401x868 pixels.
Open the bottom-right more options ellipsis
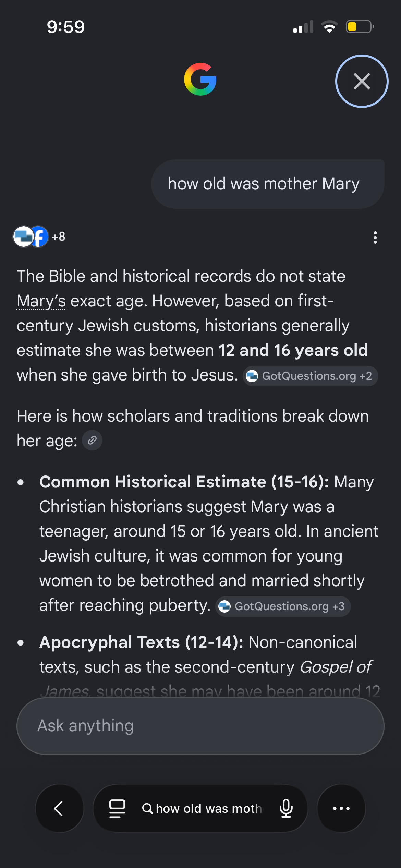pyautogui.click(x=341, y=808)
